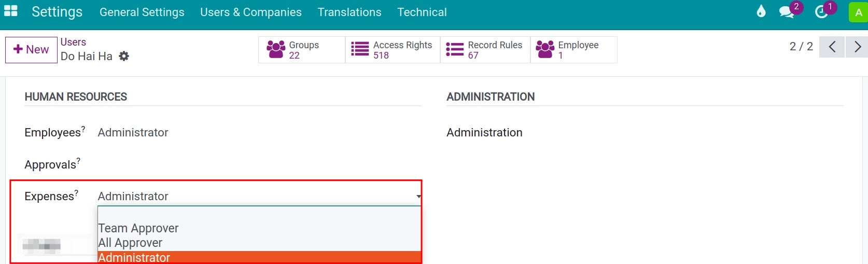
Task: Select the blank option in Expenses list
Action: [259, 214]
